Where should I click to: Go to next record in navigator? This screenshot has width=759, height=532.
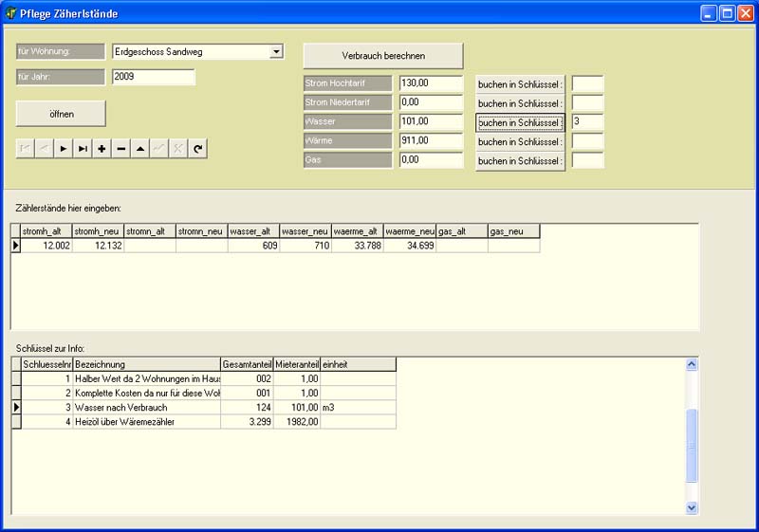(x=64, y=149)
